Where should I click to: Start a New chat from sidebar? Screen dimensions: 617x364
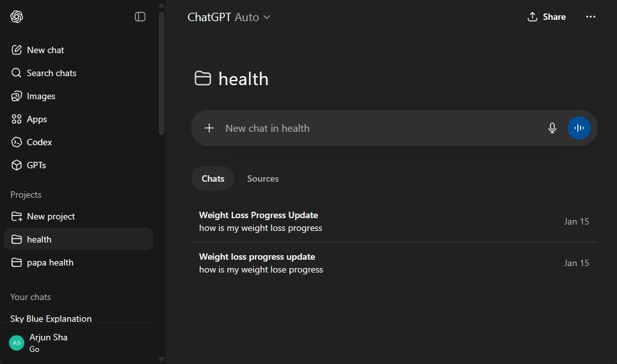tap(45, 50)
